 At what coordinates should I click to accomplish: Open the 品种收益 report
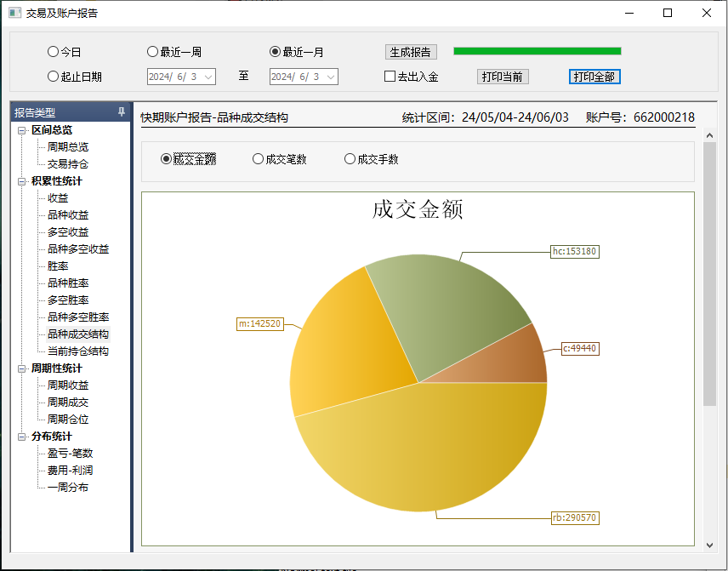(68, 215)
